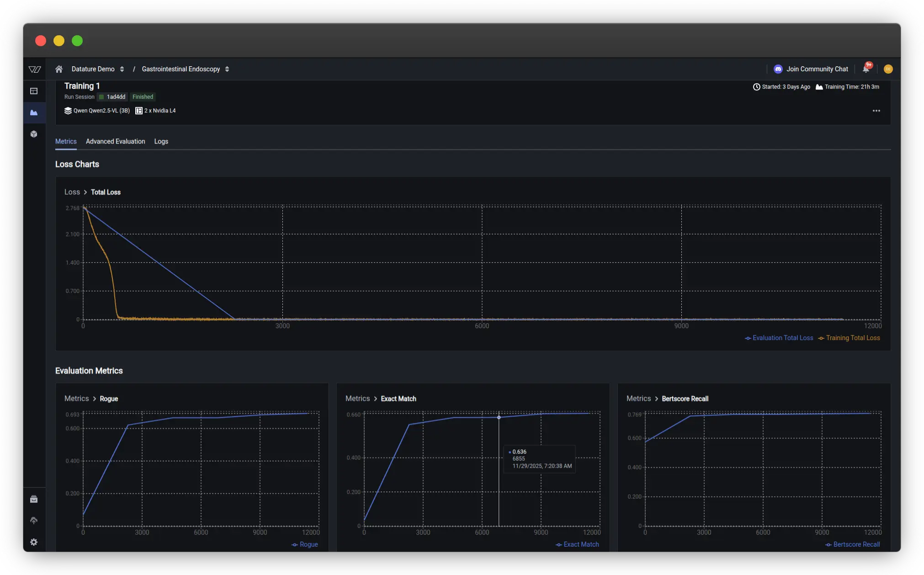Screen dimensions: 924x575
Task: Select the trainings chart sidebar icon
Action: pyautogui.click(x=34, y=112)
